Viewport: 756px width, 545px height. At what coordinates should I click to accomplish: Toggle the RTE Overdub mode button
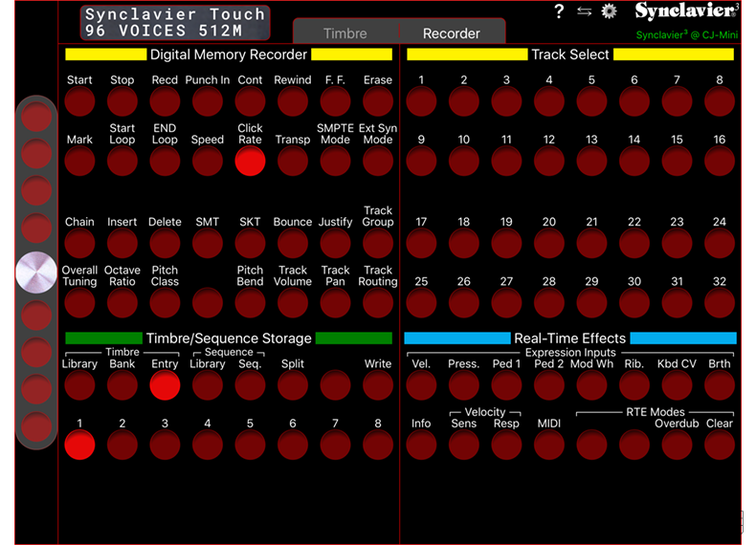coord(677,445)
